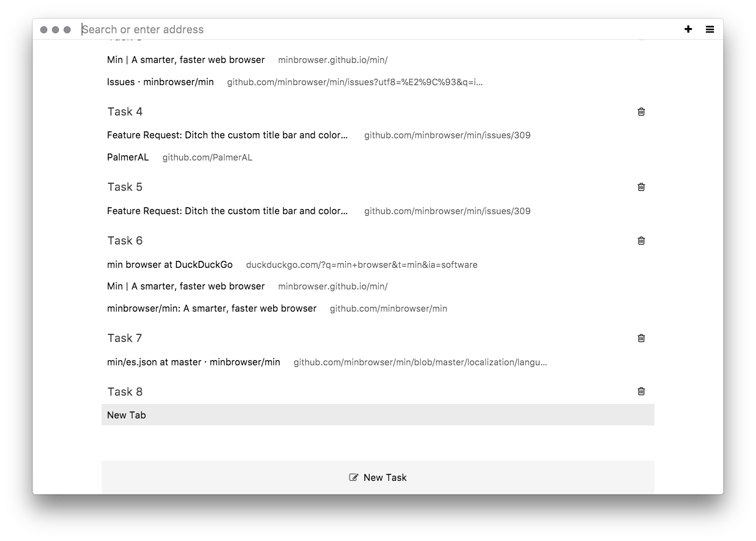Delete Task 4 using its trash icon

tap(641, 111)
